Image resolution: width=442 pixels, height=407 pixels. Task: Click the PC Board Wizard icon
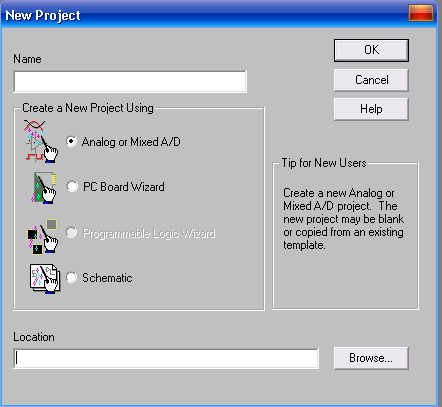click(43, 187)
